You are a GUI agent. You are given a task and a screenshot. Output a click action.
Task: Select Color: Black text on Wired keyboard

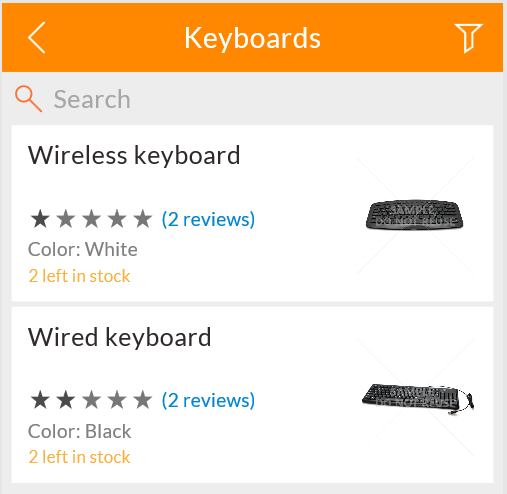80,431
